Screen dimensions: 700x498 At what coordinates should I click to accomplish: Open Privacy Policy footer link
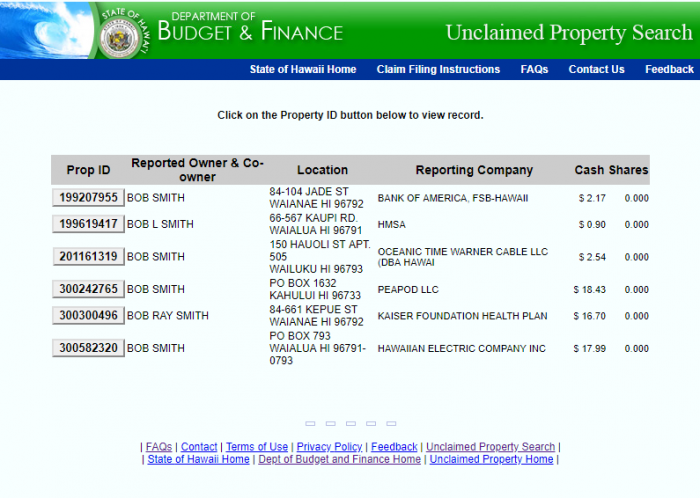tap(329, 447)
